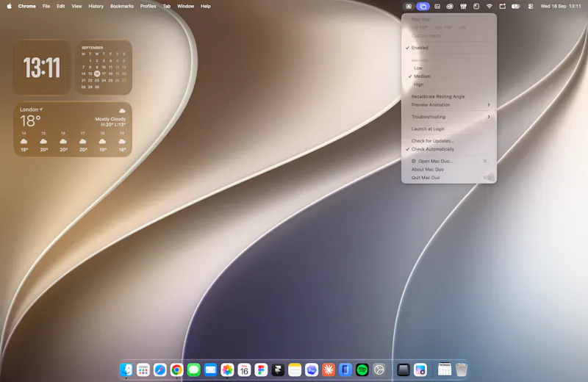The image size is (588, 382).
Task: Open the battery status icon in menu bar
Action: coord(516,6)
